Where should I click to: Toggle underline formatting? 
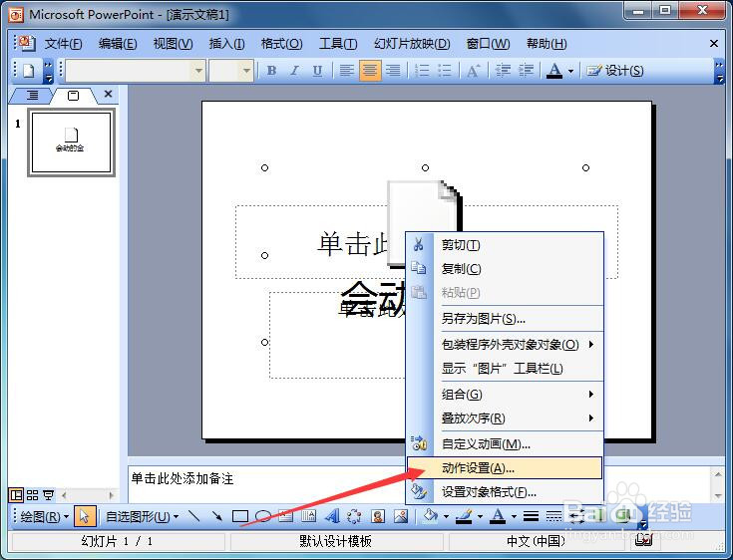317,71
